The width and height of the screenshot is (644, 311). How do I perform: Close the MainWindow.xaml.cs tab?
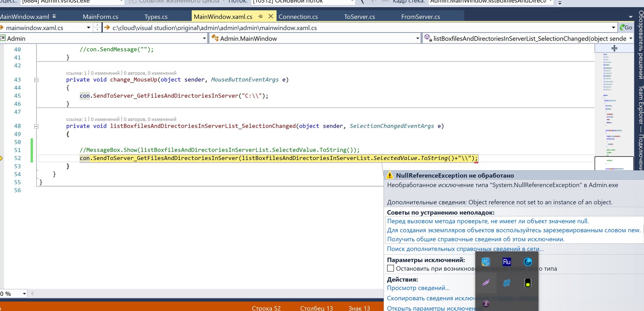click(x=271, y=16)
